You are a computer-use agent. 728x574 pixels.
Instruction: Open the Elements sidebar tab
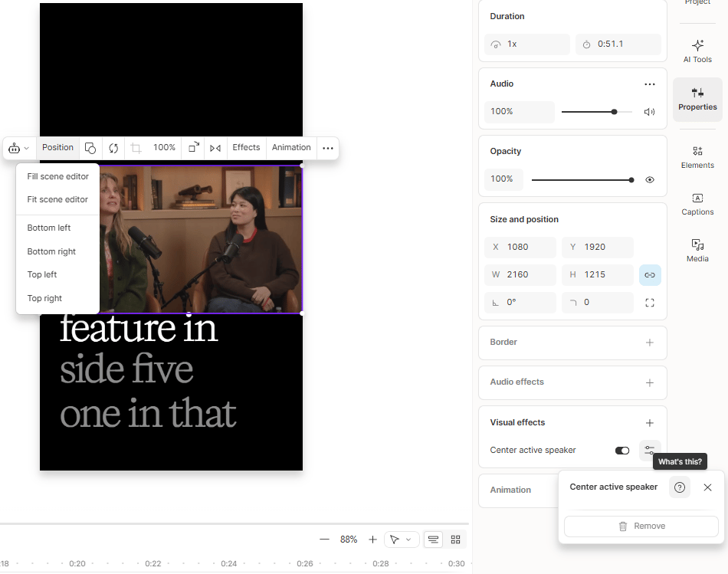tap(697, 157)
